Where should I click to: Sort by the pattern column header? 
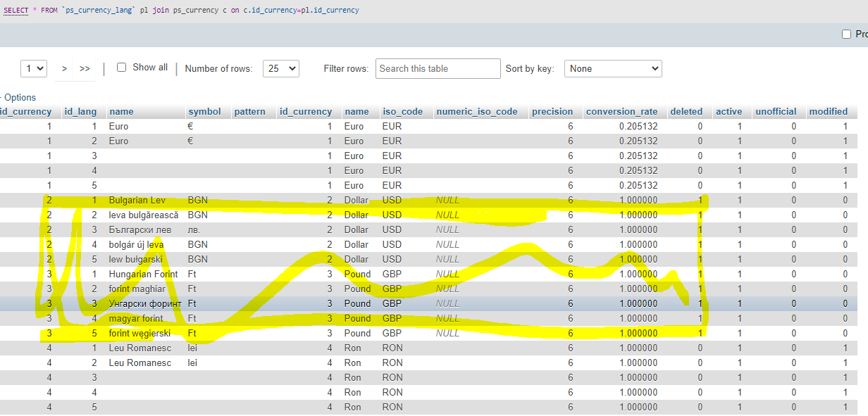tap(249, 111)
